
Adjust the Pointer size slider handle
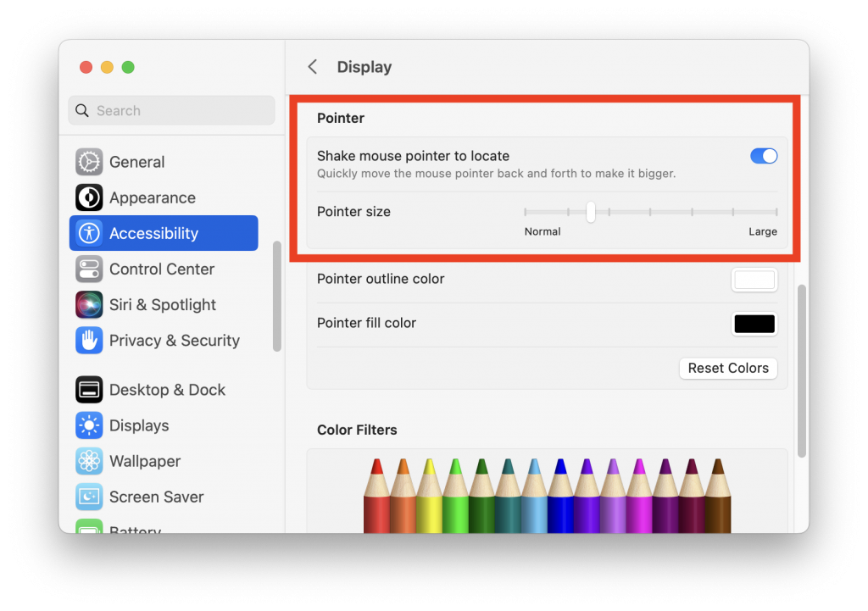(591, 212)
